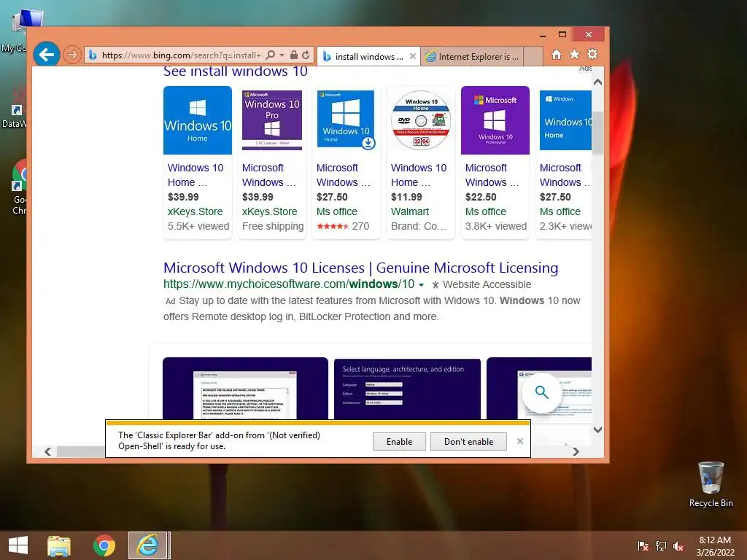747x560 pixels.
Task: Refresh the page with the reload icon
Action: click(306, 55)
